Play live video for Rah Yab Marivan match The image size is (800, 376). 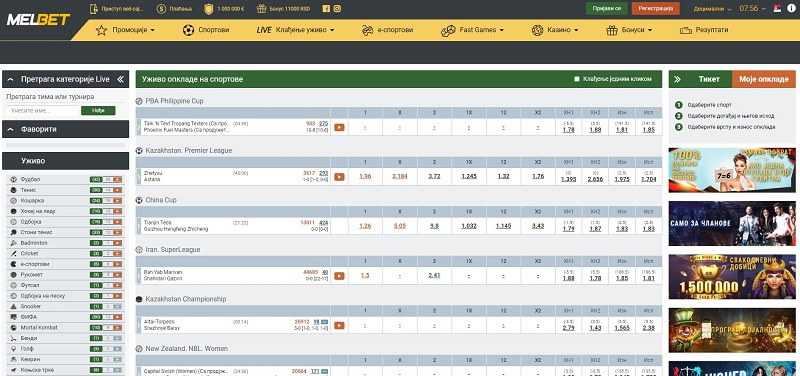coord(339,276)
